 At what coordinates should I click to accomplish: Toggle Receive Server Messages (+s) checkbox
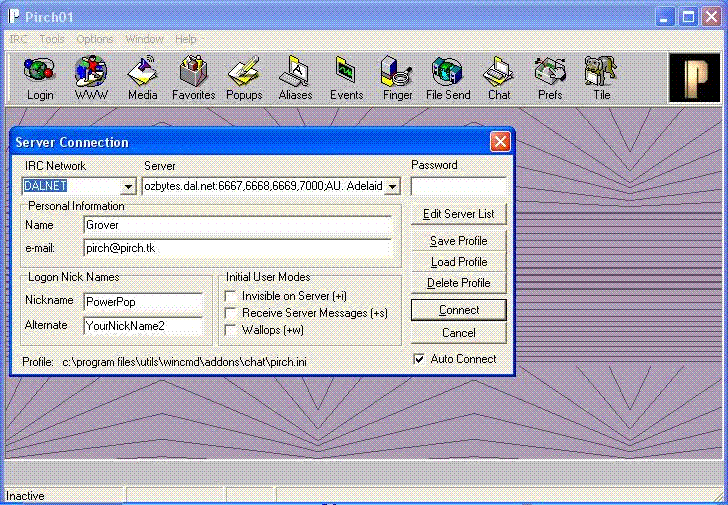click(231, 313)
